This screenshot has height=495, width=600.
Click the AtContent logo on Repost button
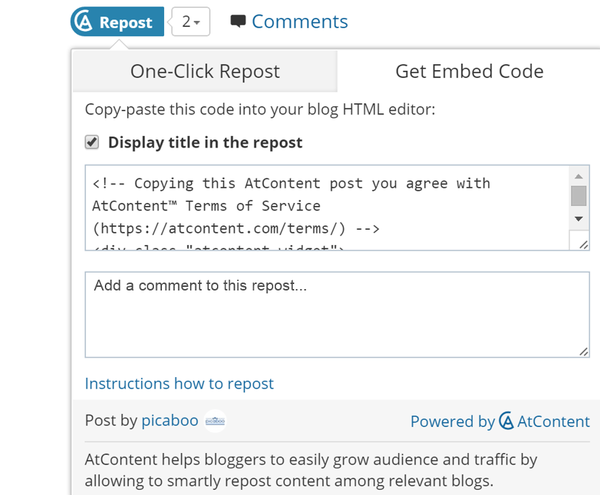point(84,21)
